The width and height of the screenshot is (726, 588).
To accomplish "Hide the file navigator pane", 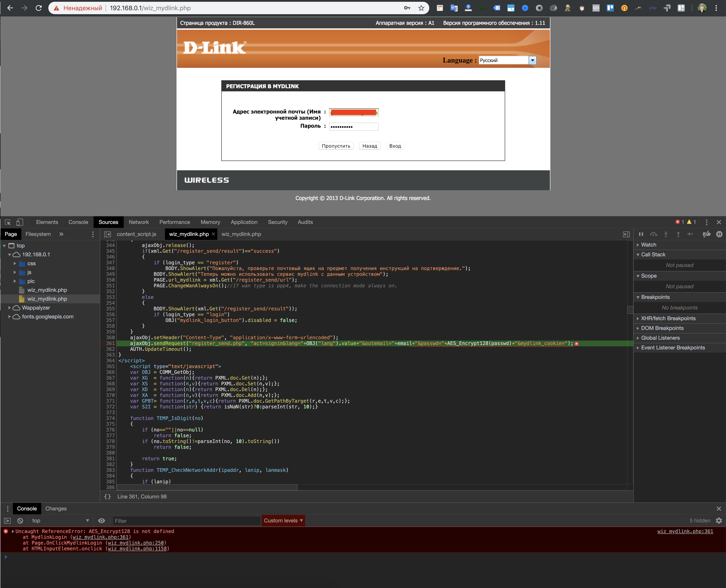I will click(x=107, y=234).
